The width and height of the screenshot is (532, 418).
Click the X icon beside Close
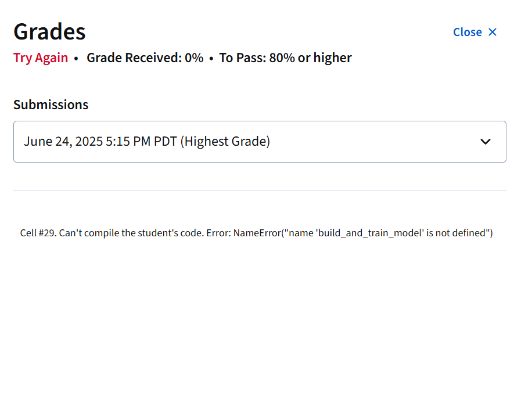click(x=493, y=33)
